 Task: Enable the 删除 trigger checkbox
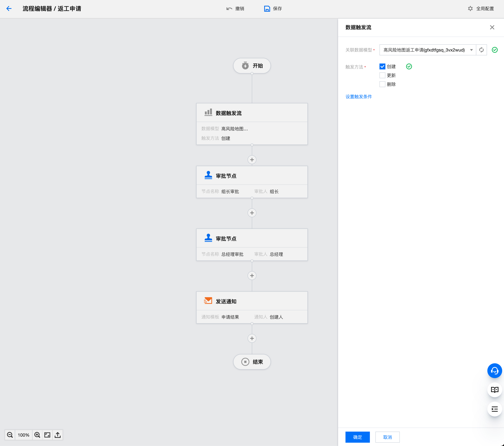[382, 84]
